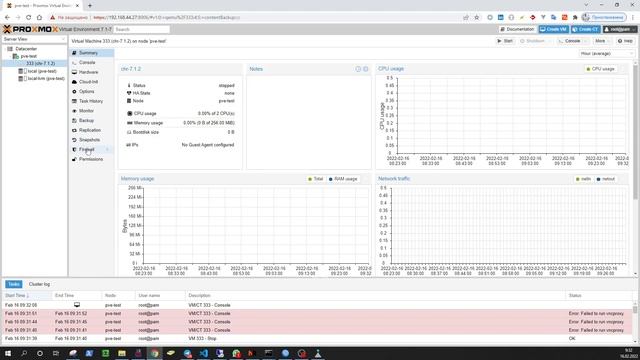Open Task History in the VM menu

[x=91, y=101]
